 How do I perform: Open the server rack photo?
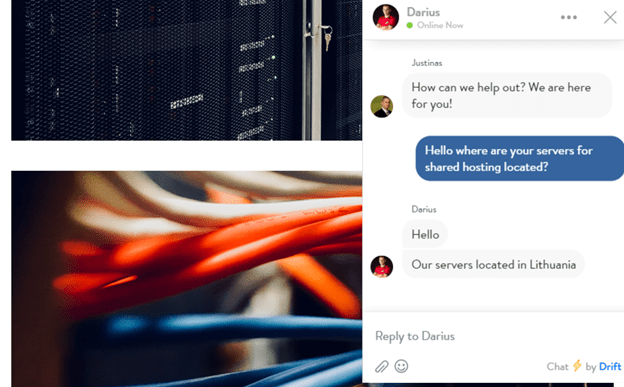click(186, 70)
